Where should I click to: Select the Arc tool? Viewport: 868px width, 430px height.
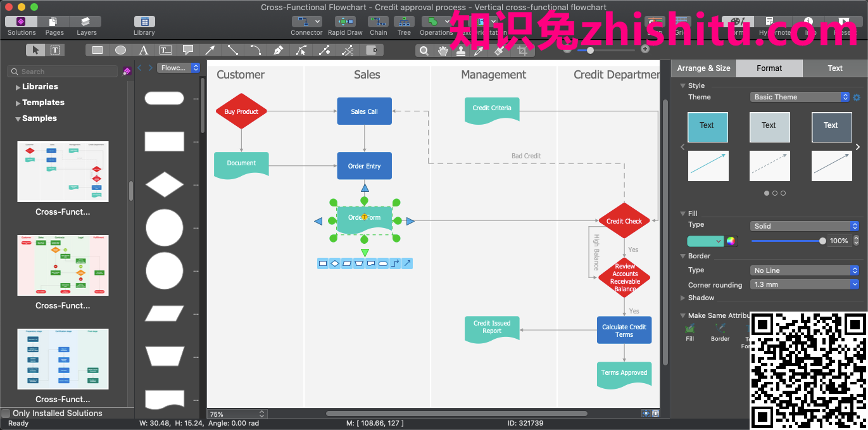tap(256, 50)
